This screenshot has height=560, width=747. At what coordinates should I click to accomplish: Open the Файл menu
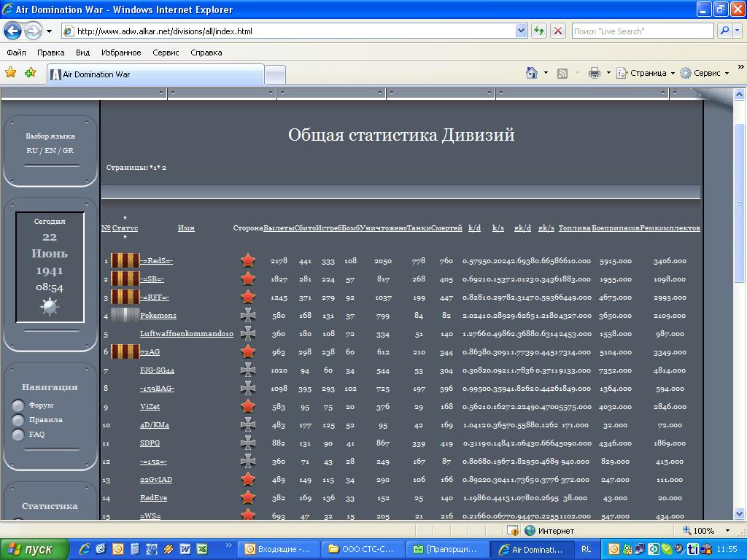click(16, 52)
